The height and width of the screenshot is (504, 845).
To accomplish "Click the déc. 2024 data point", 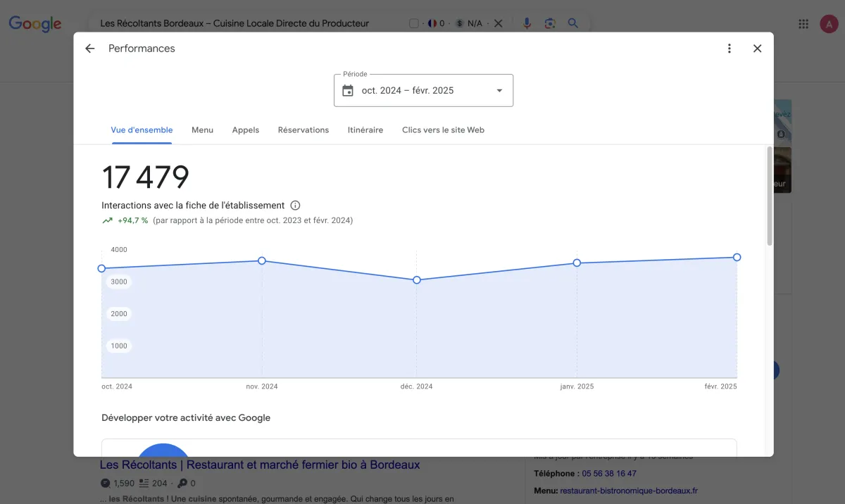I will click(417, 280).
